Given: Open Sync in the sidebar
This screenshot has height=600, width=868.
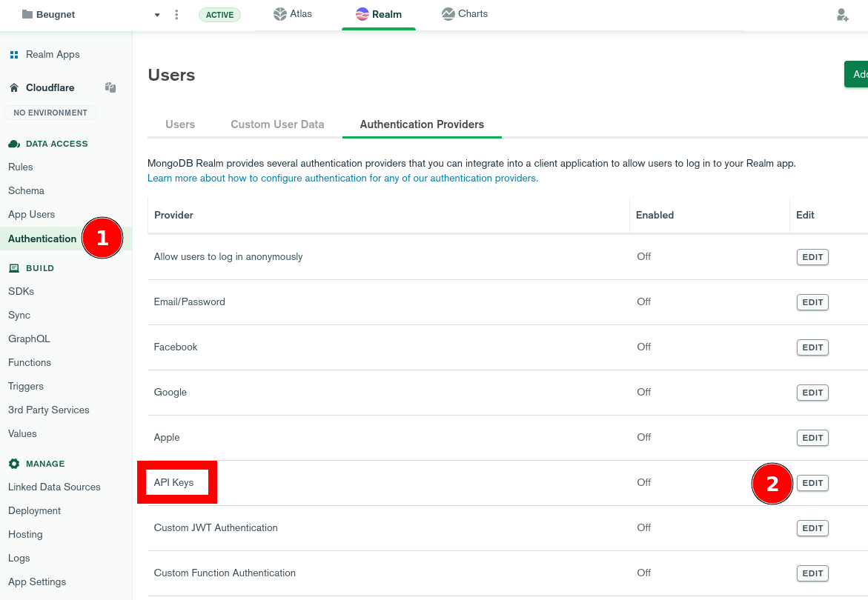Looking at the screenshot, I should (x=19, y=316).
